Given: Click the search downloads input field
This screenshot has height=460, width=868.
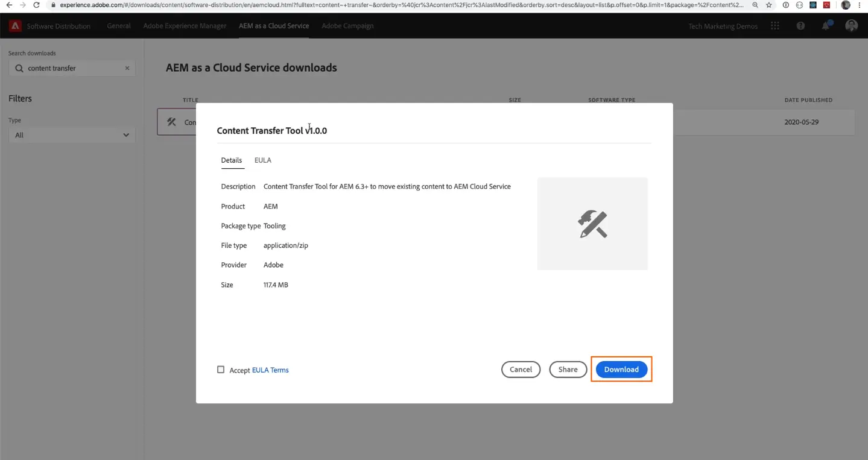Looking at the screenshot, I should (x=72, y=68).
